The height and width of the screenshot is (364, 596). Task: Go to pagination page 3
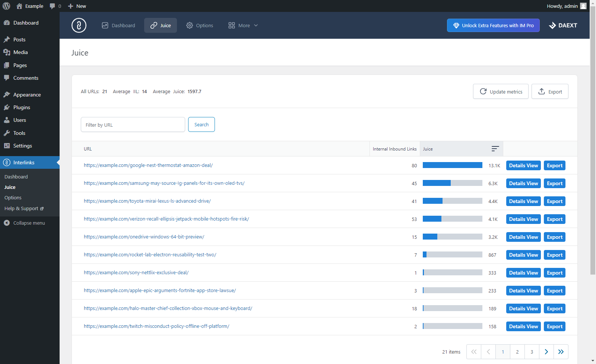pyautogui.click(x=532, y=352)
